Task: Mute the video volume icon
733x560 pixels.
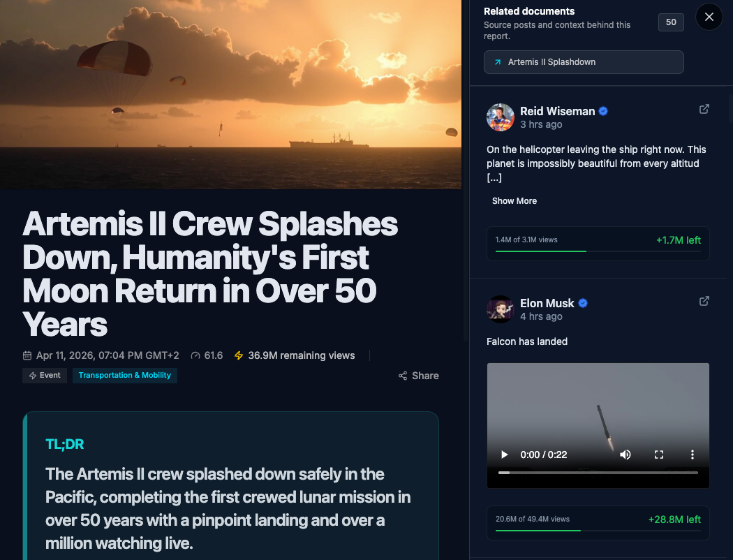Action: (625, 455)
